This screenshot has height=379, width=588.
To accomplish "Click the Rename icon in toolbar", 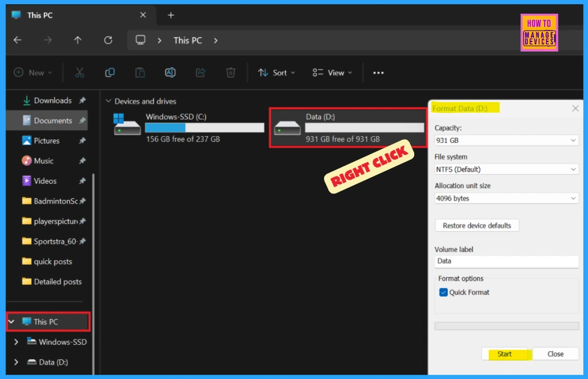I will 170,73.
